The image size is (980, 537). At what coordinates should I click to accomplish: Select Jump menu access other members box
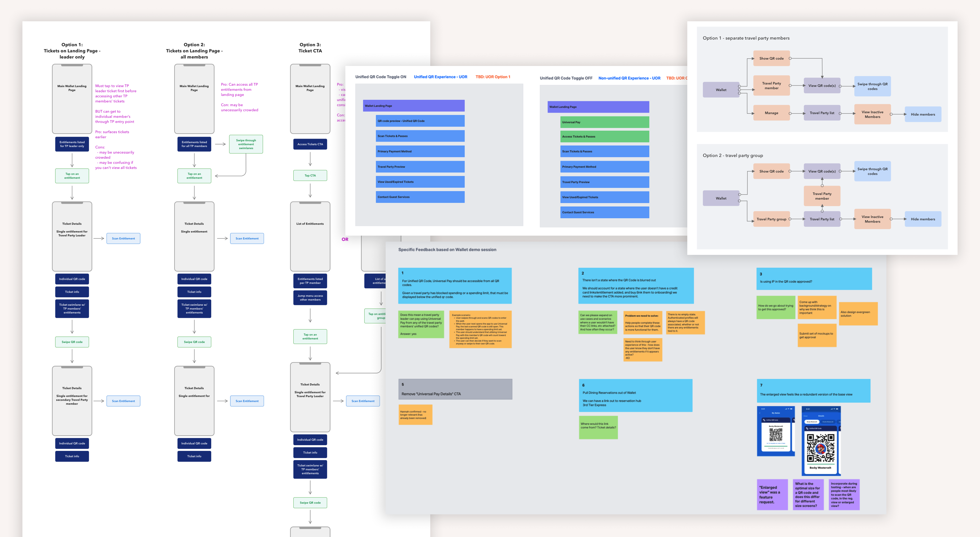point(310,298)
